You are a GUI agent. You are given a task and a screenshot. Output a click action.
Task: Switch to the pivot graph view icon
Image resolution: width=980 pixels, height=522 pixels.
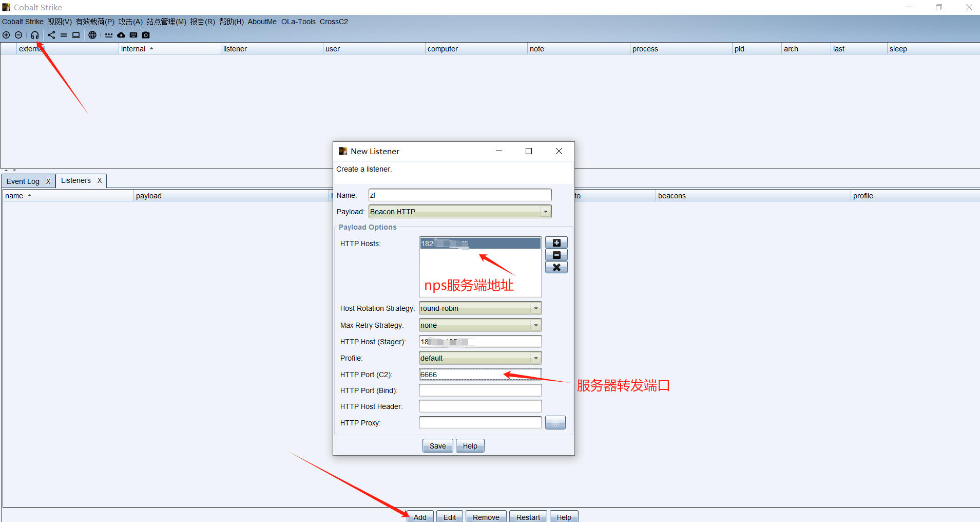pyautogui.click(x=51, y=35)
